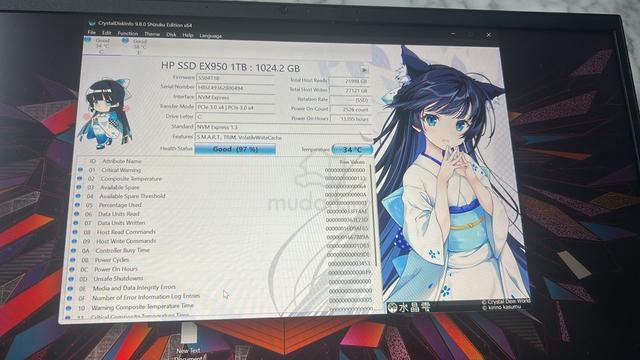Open the Disk menu
Screen dimensions: 640x360
point(171,35)
